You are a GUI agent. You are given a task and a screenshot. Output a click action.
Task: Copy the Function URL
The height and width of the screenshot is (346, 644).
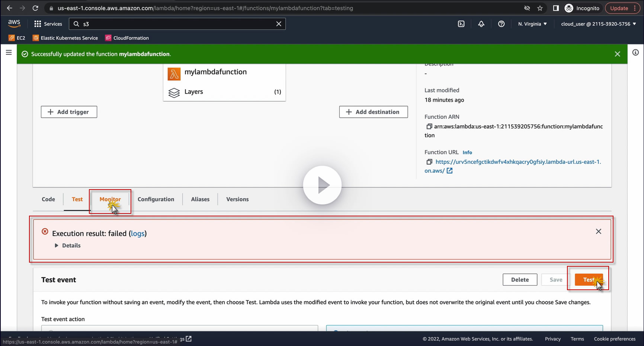(x=429, y=162)
